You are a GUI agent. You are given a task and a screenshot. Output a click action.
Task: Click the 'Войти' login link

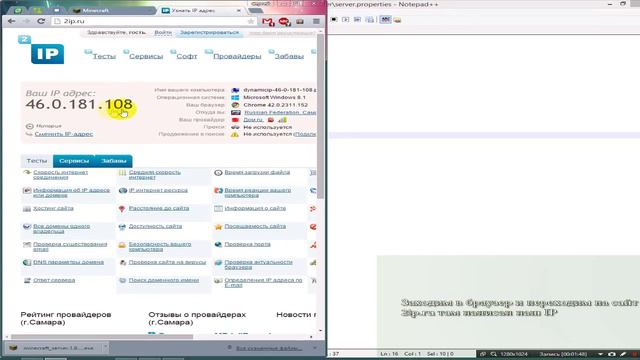(163, 33)
